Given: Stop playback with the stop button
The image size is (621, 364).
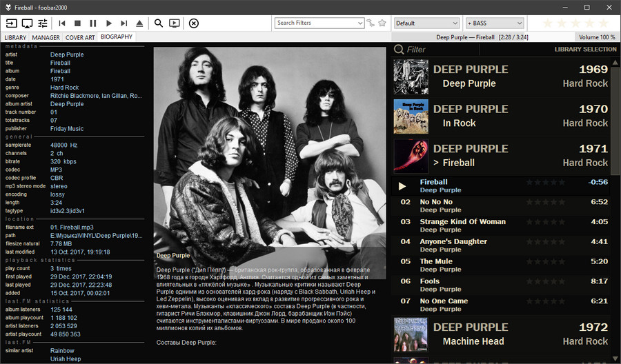Looking at the screenshot, I should point(77,23).
